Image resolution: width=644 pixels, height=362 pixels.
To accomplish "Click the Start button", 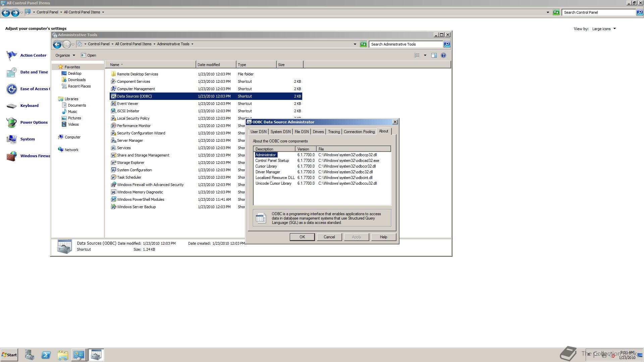I will click(x=9, y=355).
